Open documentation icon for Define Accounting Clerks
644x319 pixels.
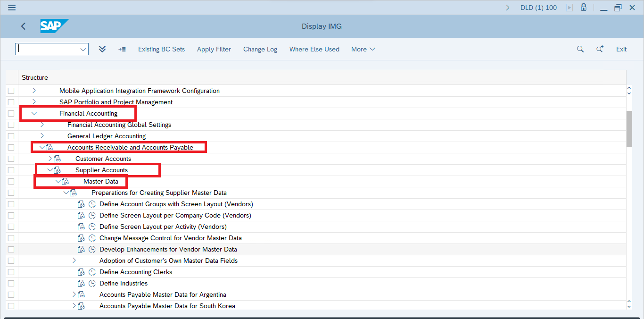pos(81,272)
